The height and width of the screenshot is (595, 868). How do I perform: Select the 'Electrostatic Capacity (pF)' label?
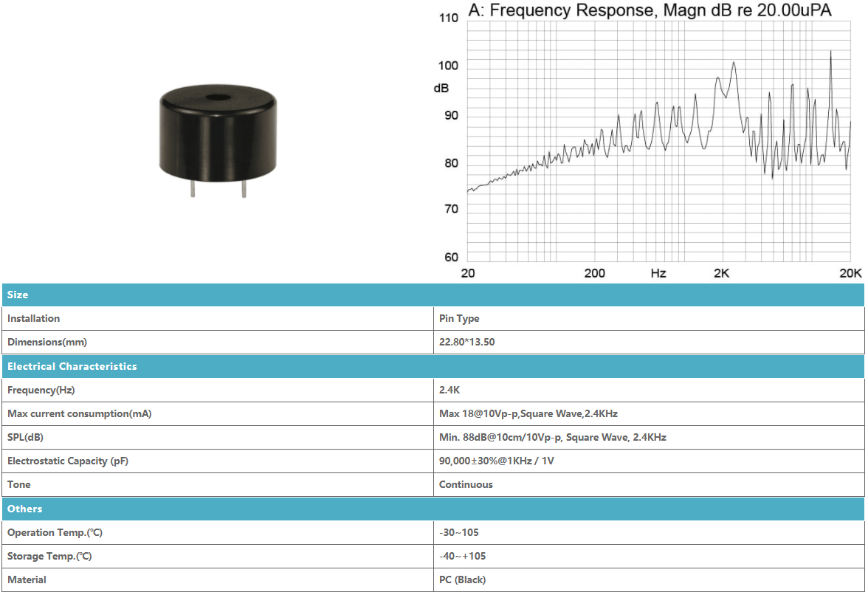click(68, 461)
